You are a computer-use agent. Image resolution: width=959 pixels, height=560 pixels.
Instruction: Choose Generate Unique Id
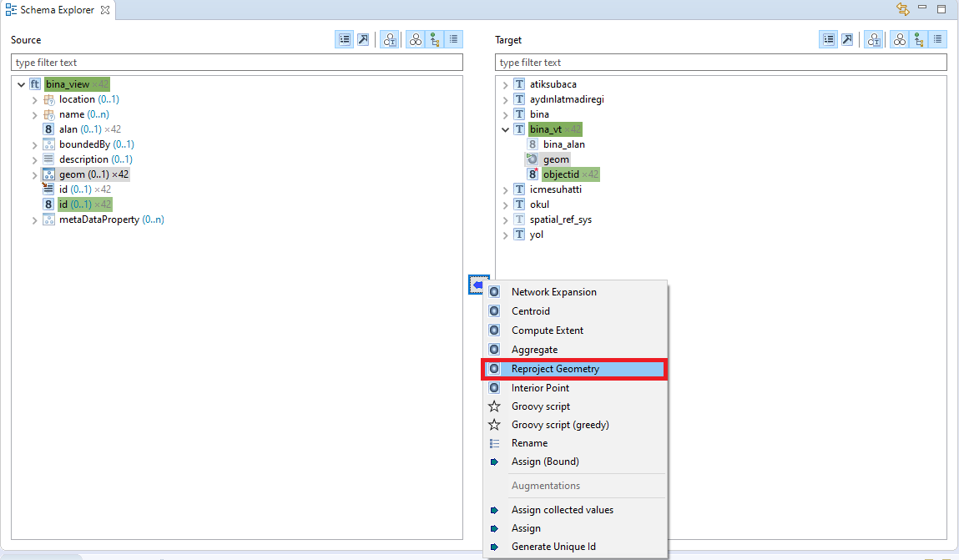(x=573, y=547)
